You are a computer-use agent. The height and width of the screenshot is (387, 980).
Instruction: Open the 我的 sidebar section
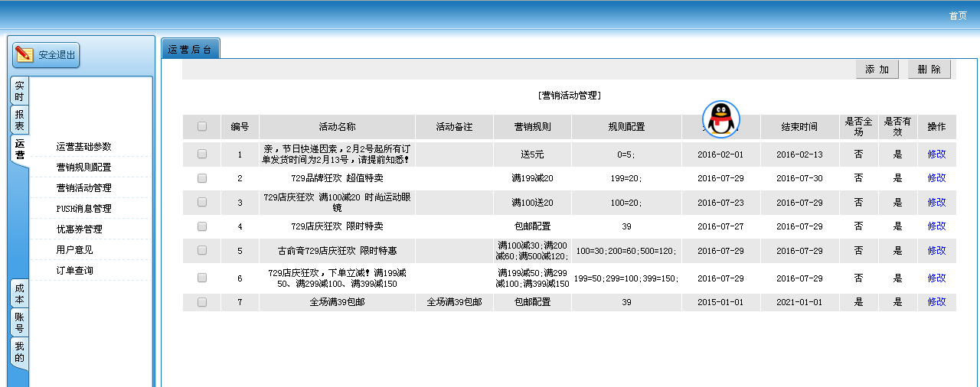[20, 352]
